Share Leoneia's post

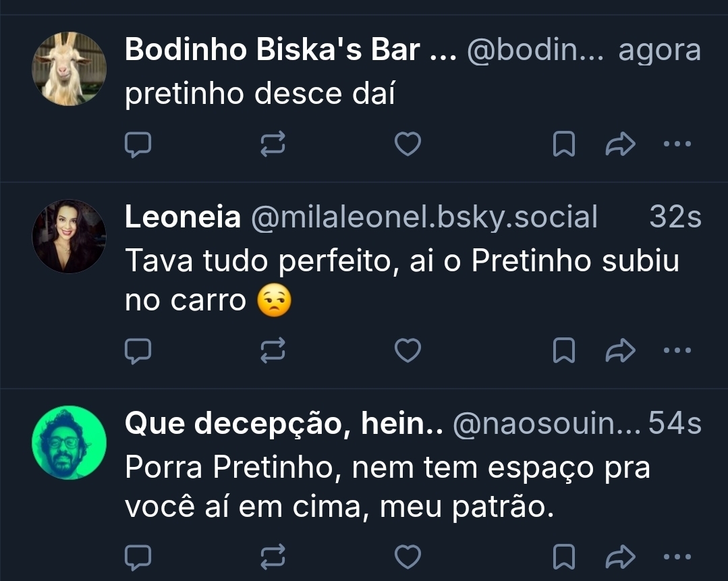click(621, 350)
